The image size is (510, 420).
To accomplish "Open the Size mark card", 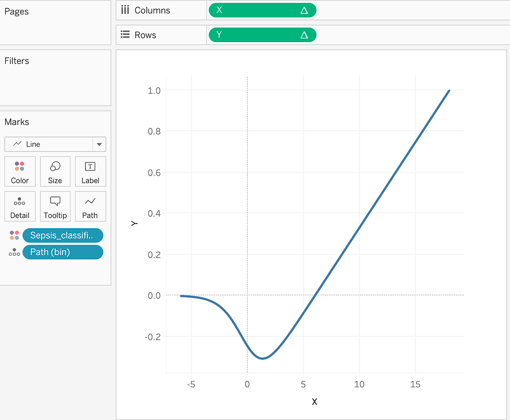I will [x=55, y=172].
